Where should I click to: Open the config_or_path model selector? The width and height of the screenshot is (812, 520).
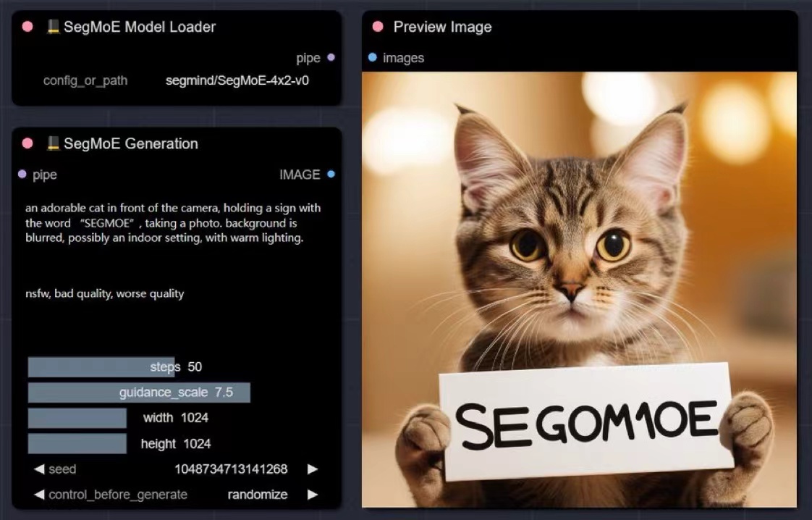click(177, 80)
